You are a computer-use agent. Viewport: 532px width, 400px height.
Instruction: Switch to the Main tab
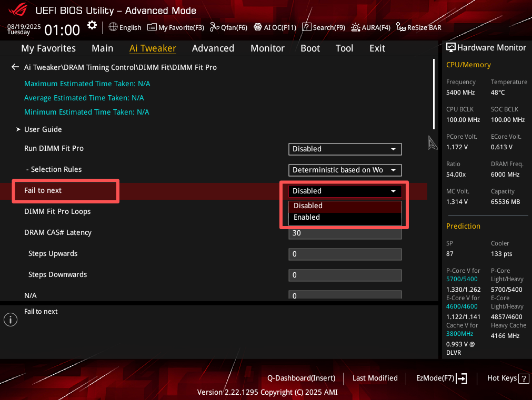[x=103, y=48]
